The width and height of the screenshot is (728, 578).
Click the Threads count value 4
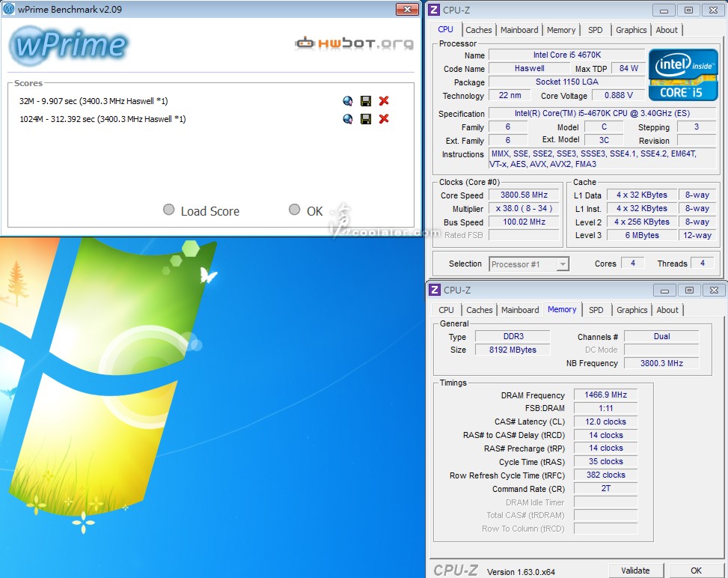(703, 264)
